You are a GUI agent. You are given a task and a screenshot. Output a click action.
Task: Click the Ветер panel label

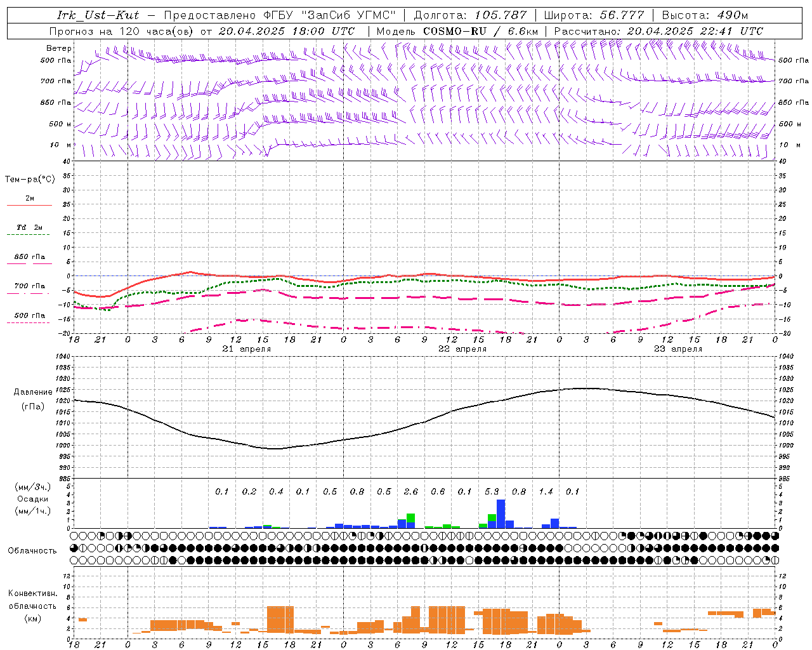(x=59, y=48)
